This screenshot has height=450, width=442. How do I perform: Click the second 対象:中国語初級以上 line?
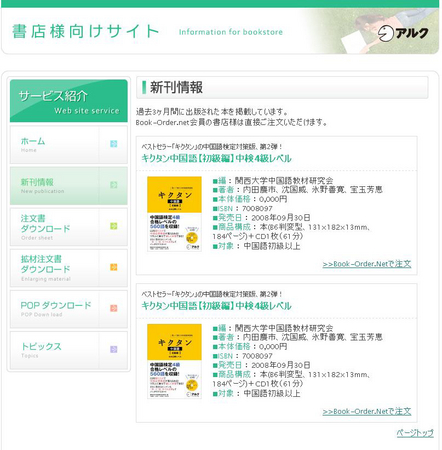click(x=257, y=394)
